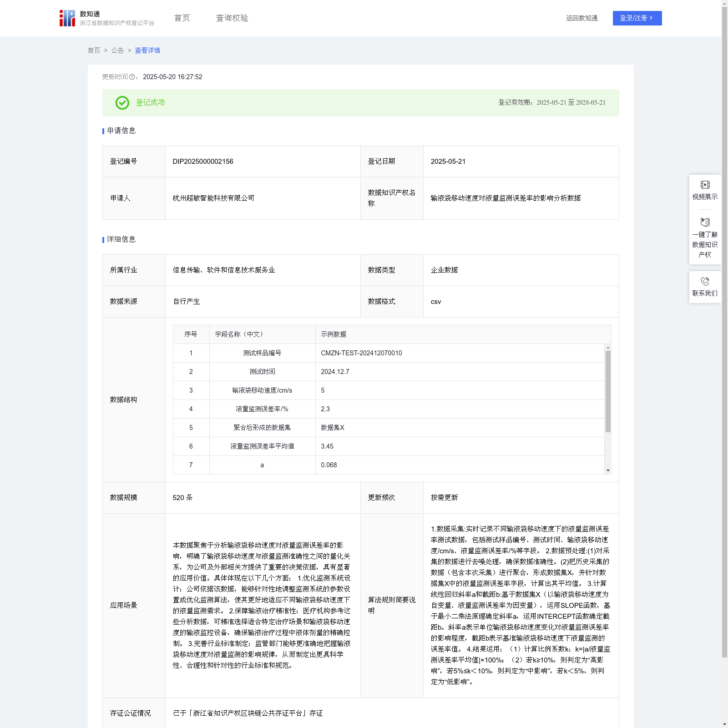Open the 查询校验 navigation tab
Screen dimensions: 728x728
point(232,18)
